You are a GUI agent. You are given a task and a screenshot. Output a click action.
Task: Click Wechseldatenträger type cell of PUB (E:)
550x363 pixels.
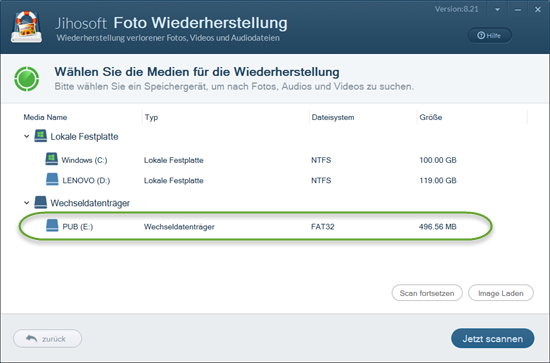point(179,227)
